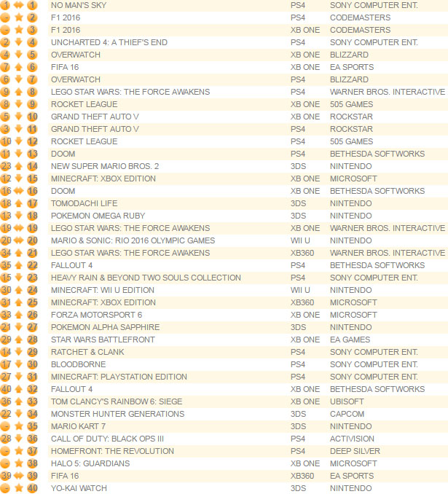Click WARNER BROS. INTERACTIVE in the XB360 Lego row
This screenshot has height=494, width=448.
pos(388,253)
